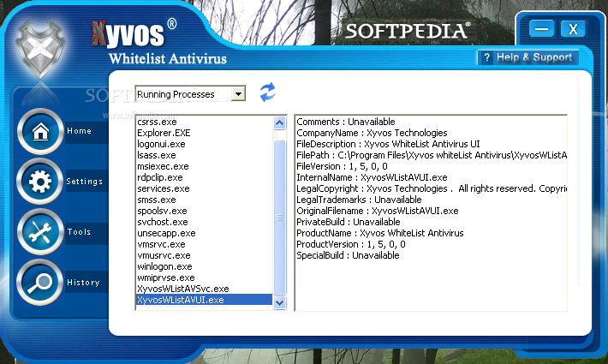This screenshot has height=364, width=608.
Task: Click the OriginalFilename detail line
Action: (378, 211)
